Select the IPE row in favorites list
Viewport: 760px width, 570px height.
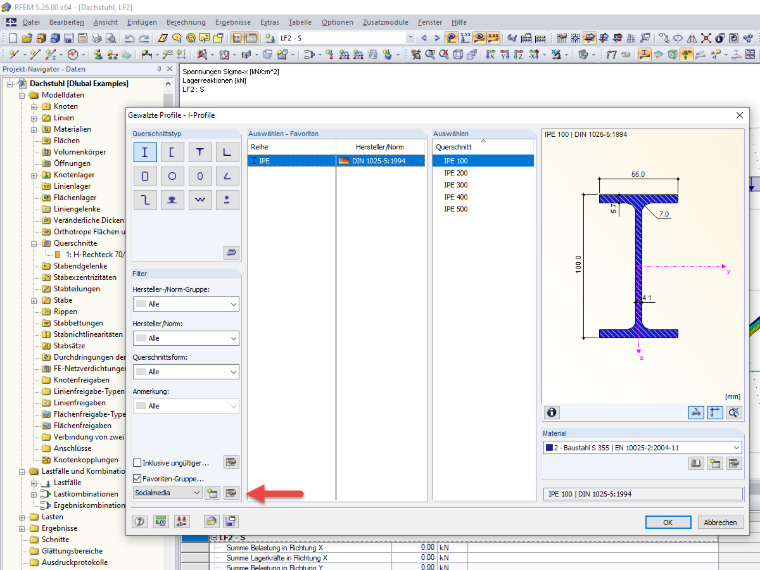[x=336, y=161]
